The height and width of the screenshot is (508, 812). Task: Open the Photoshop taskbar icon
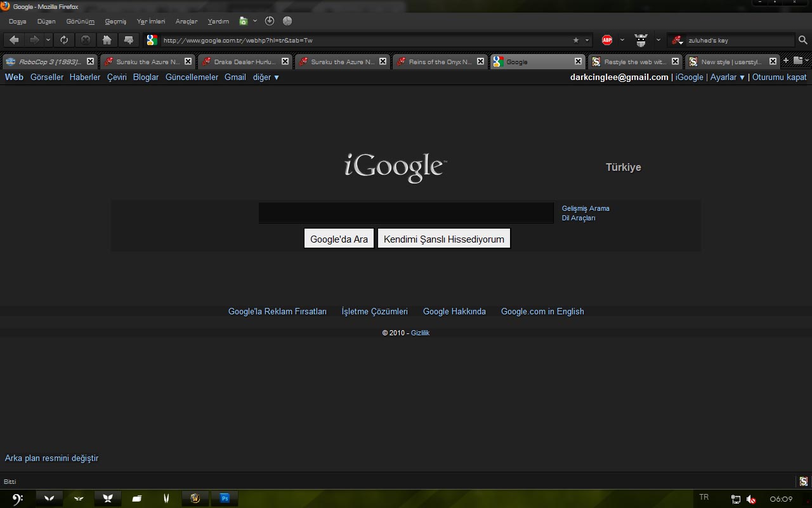tap(225, 498)
